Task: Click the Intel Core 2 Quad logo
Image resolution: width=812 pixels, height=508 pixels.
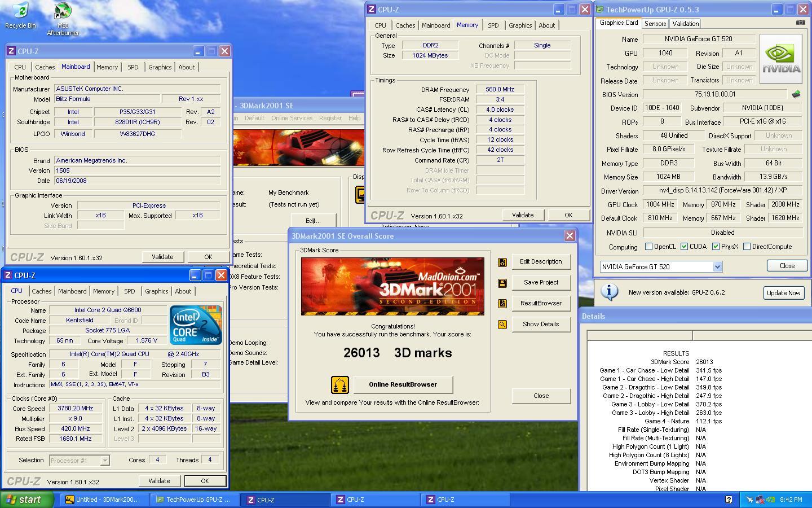Action: [196, 325]
